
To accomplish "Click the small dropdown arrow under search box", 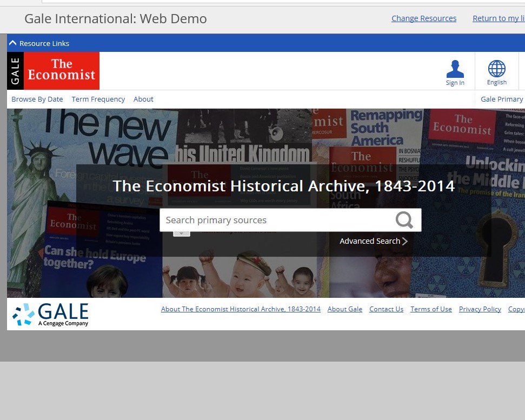I will (x=182, y=234).
